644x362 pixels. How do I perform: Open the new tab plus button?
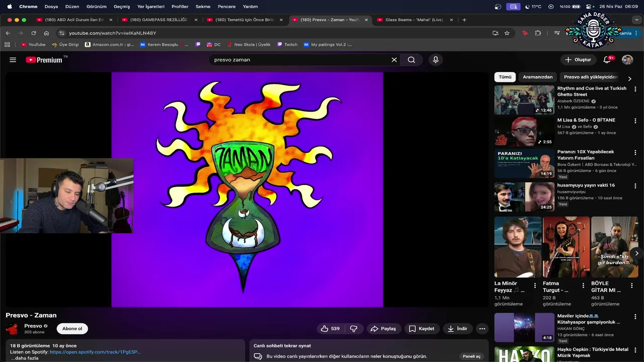tap(464, 20)
